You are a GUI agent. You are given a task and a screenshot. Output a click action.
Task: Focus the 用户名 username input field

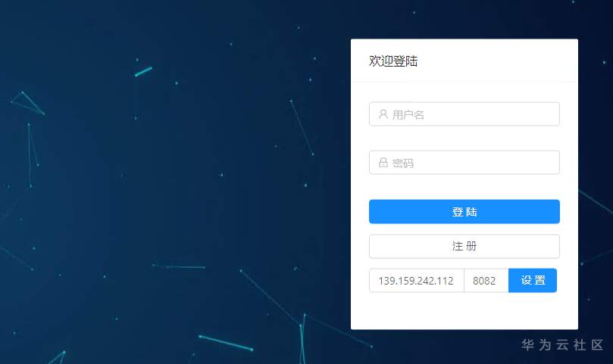tap(464, 114)
